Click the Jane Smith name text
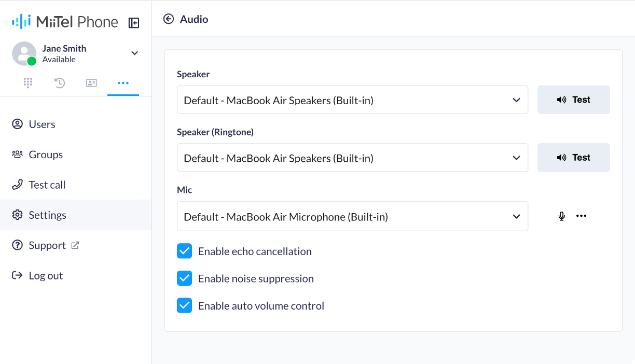Image resolution: width=635 pixels, height=364 pixels. pyautogui.click(x=64, y=48)
